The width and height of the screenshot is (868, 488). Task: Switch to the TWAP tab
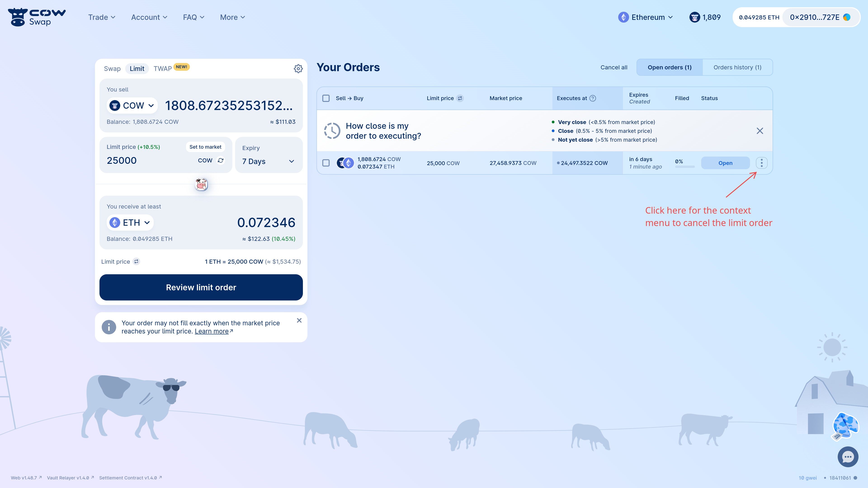[163, 69]
